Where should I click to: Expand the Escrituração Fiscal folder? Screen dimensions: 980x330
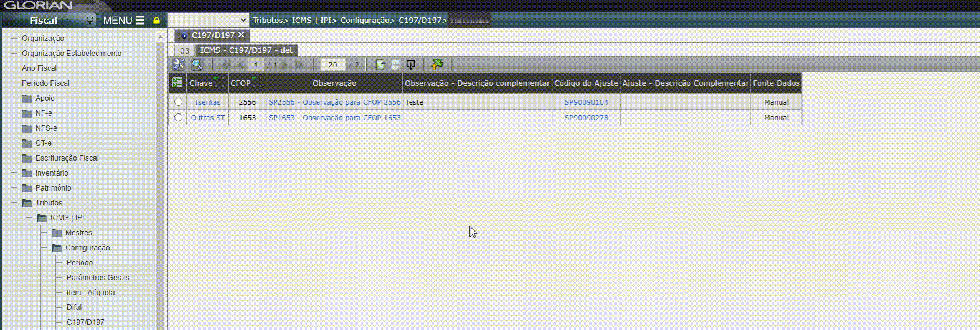coord(27,158)
